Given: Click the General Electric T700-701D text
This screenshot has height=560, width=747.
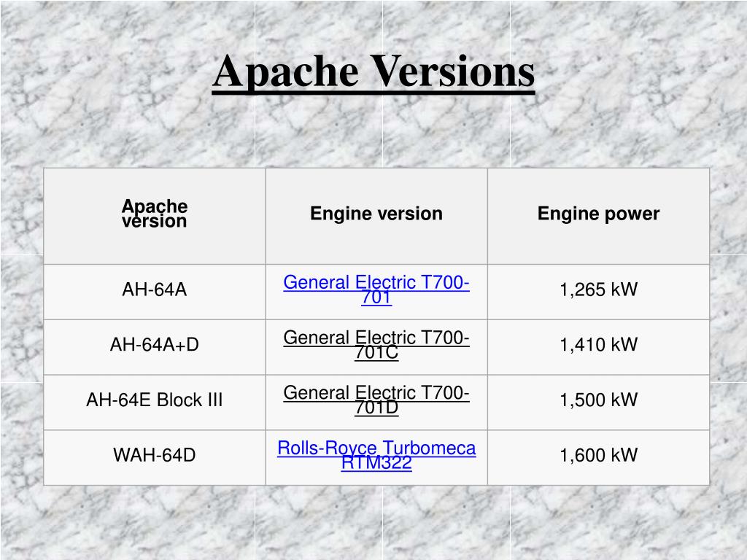Looking at the screenshot, I should (x=376, y=400).
